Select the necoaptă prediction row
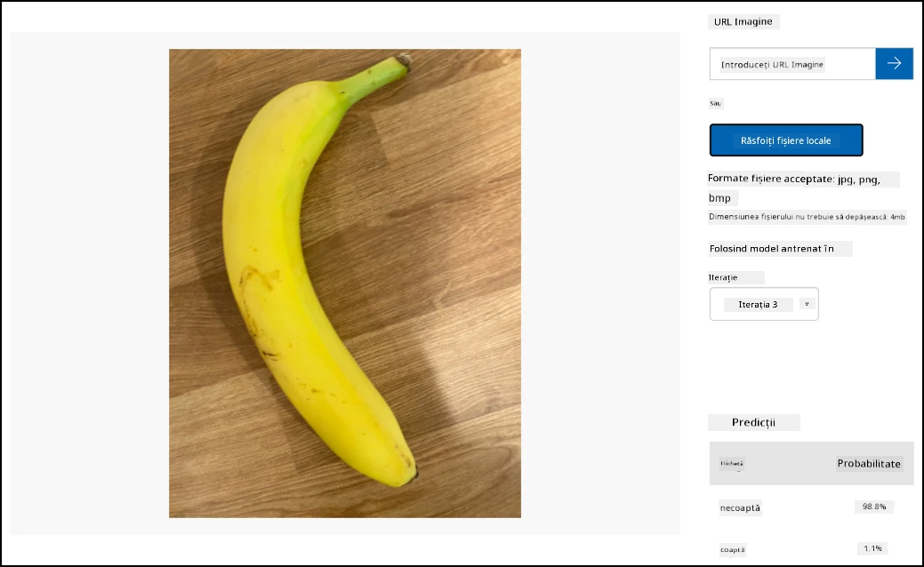This screenshot has height=567, width=924. [x=811, y=507]
